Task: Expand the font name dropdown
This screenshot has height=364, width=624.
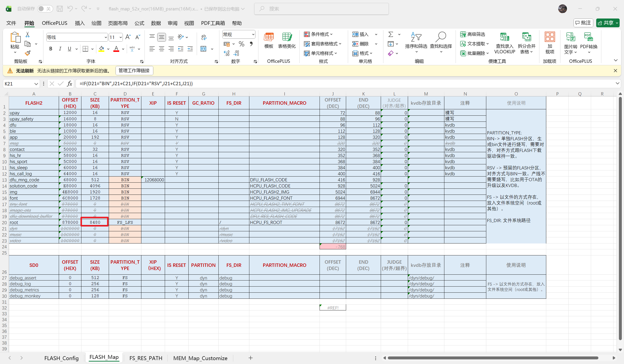Action: [x=106, y=37]
